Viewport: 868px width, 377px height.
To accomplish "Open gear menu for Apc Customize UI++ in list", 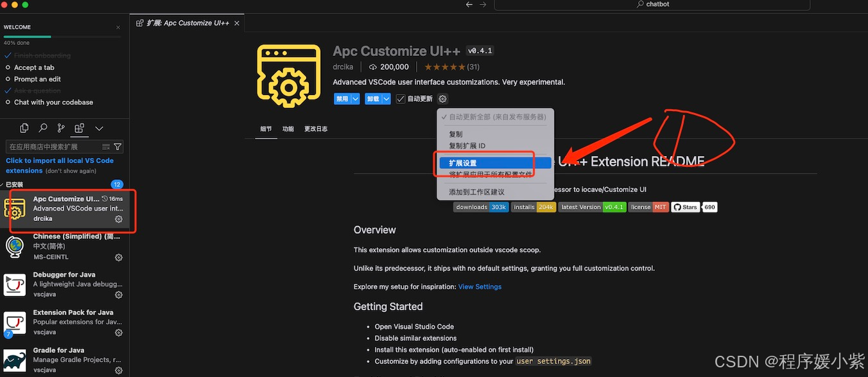I will (119, 219).
